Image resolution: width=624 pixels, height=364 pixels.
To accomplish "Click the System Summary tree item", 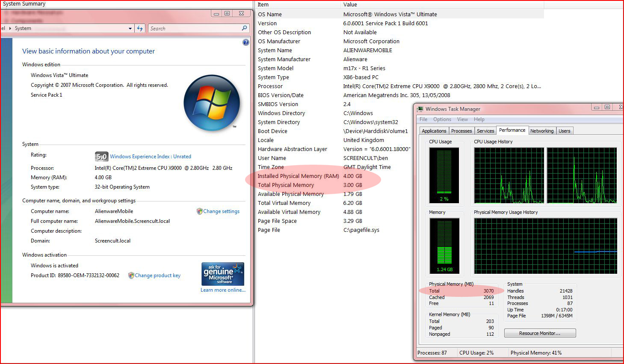I will coord(24,4).
